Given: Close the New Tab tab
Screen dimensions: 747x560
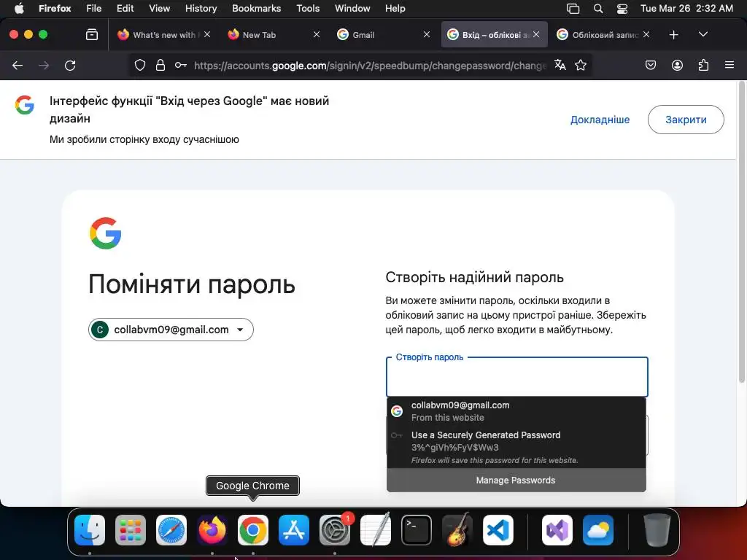Looking at the screenshot, I should pos(317,34).
